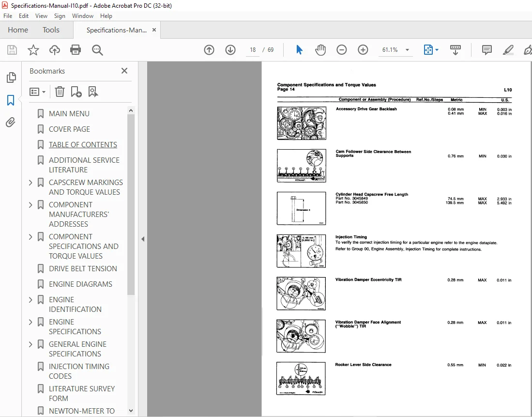
Task: Open the Window menu
Action: 83,16
